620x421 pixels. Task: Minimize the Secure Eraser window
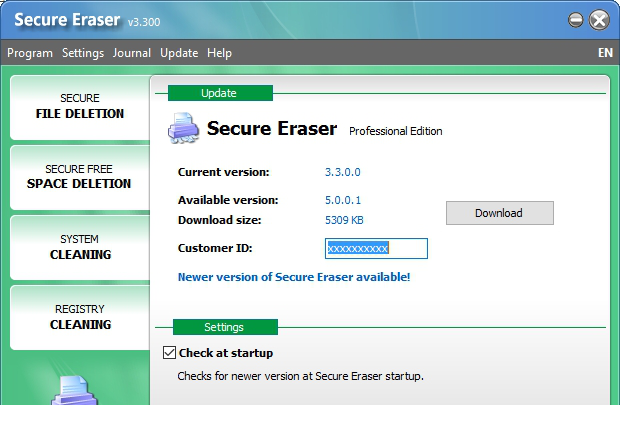575,20
